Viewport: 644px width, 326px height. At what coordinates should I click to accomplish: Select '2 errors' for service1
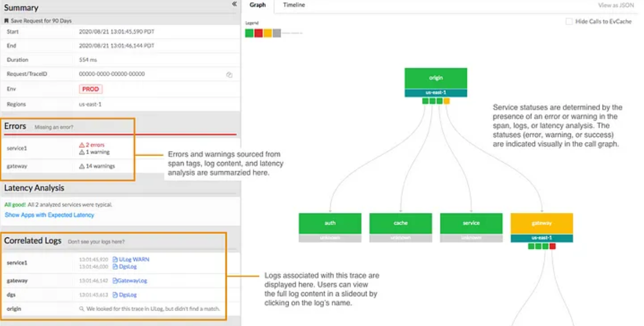pyautogui.click(x=92, y=145)
